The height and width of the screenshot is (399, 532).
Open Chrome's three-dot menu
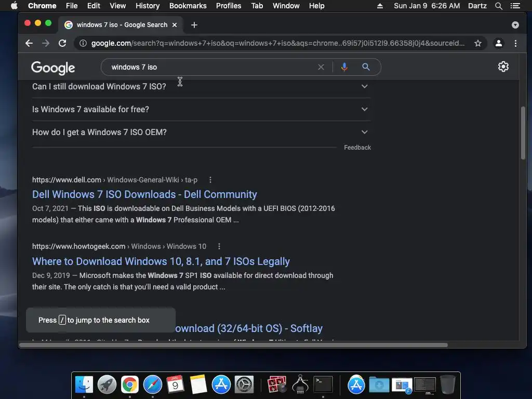tap(515, 43)
